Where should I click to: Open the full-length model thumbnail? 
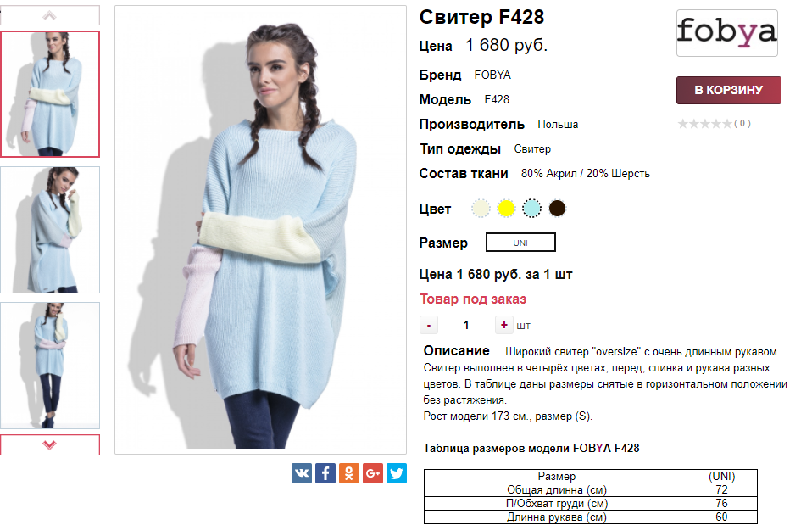coord(50,366)
